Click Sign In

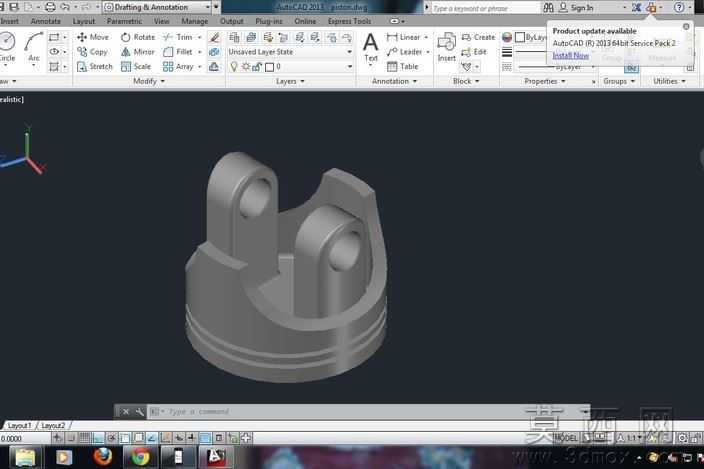pos(576,8)
